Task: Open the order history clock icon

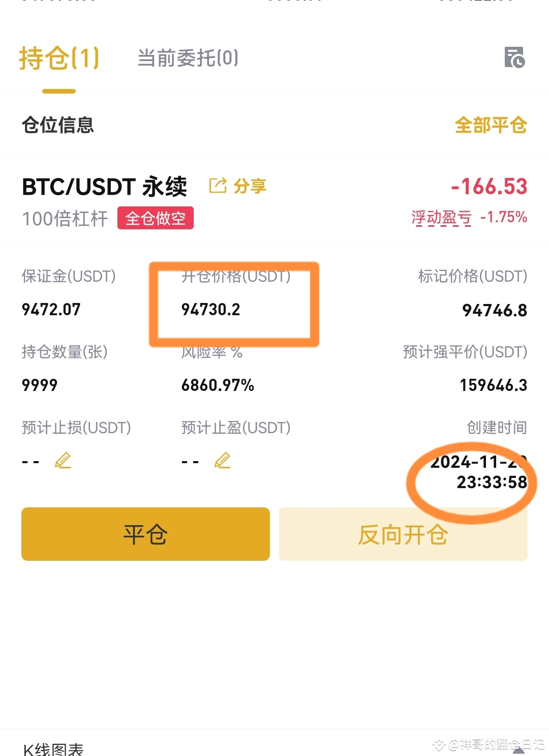Action: 514,57
